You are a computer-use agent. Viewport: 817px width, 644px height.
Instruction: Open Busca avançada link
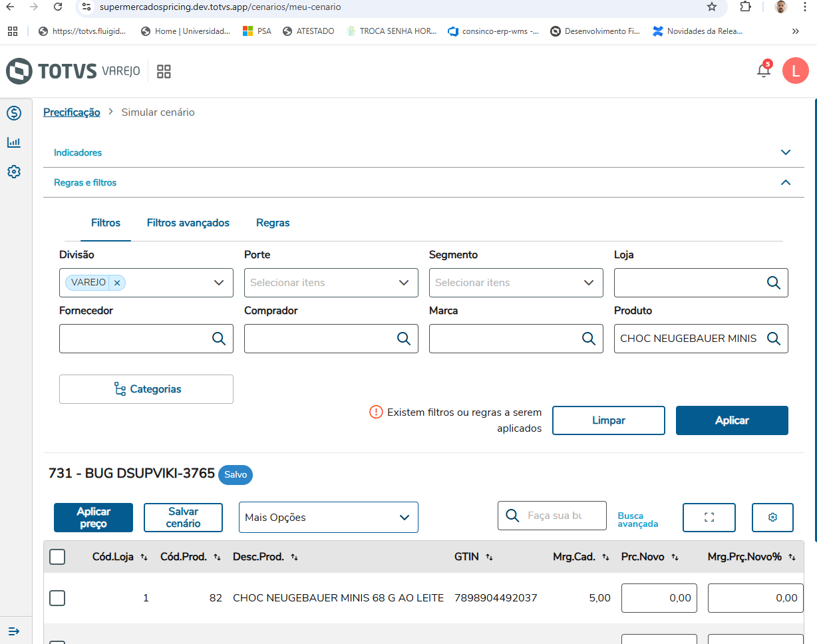(637, 520)
